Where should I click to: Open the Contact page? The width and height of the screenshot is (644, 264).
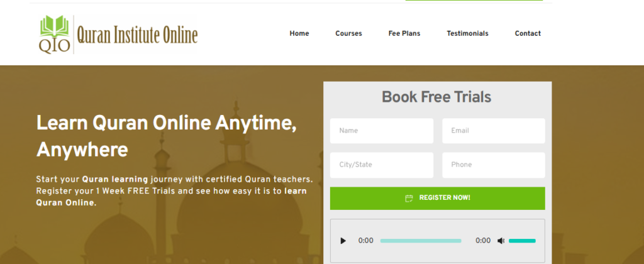coord(528,34)
